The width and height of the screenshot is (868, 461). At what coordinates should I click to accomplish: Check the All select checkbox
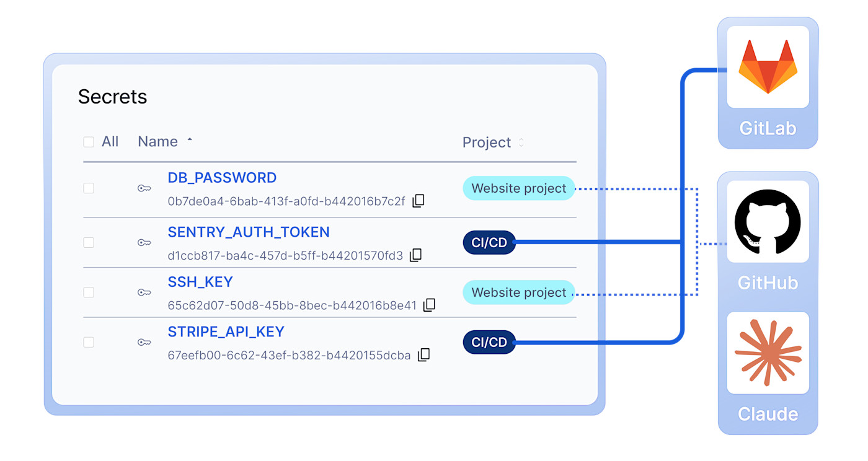[89, 142]
